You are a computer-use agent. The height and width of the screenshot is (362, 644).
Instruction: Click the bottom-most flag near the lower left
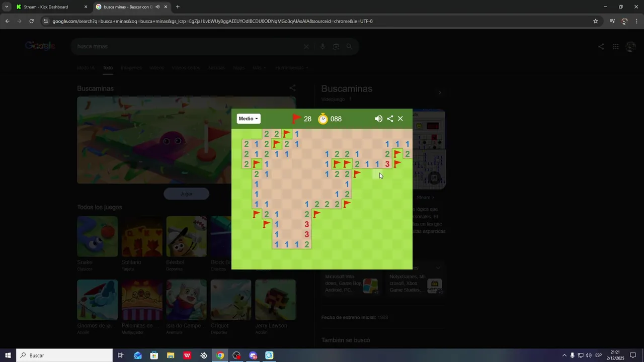[x=267, y=224]
